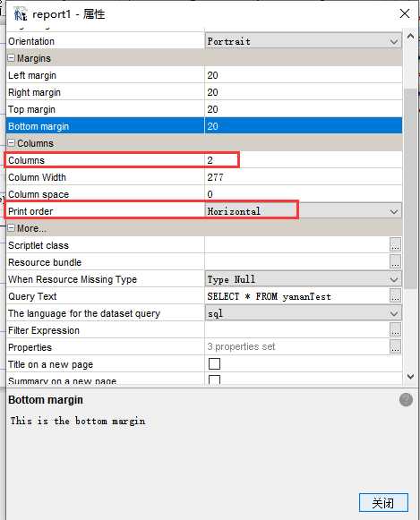The image size is (420, 520).
Task: Collapse the Columns section
Action: click(12, 143)
